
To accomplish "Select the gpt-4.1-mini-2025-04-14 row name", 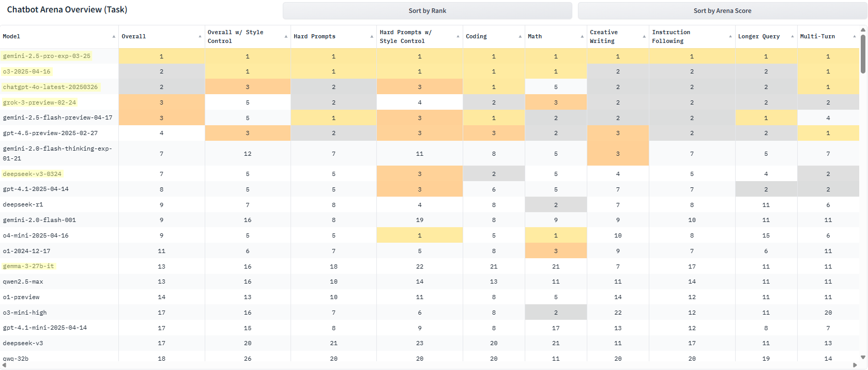I will 45,328.
